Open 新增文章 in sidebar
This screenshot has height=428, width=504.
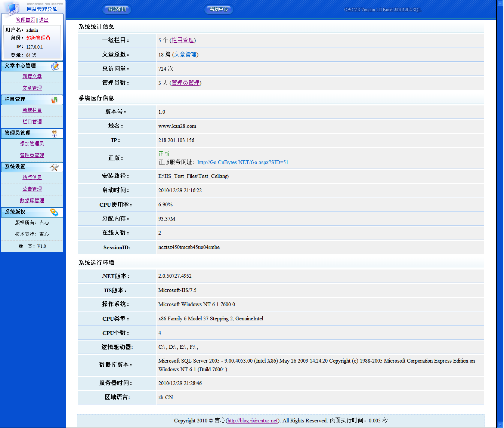pos(32,77)
